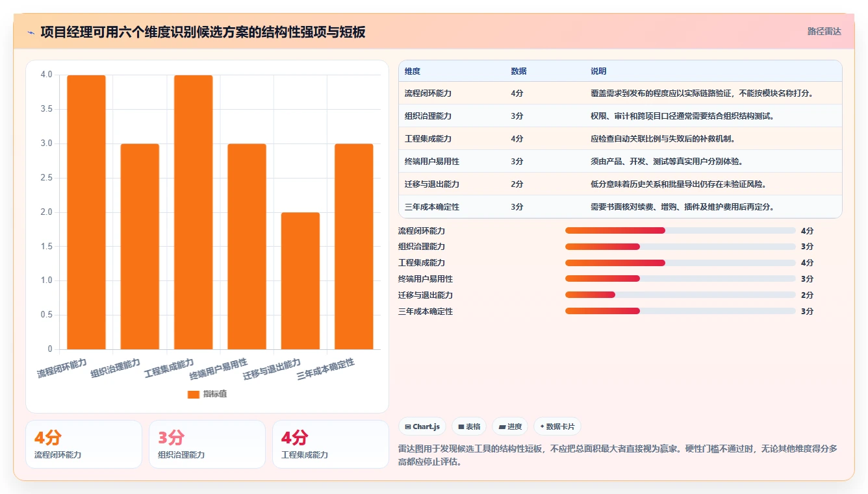Click the 组织治理能力 progress bar
This screenshot has width=868, height=494.
[x=680, y=247]
